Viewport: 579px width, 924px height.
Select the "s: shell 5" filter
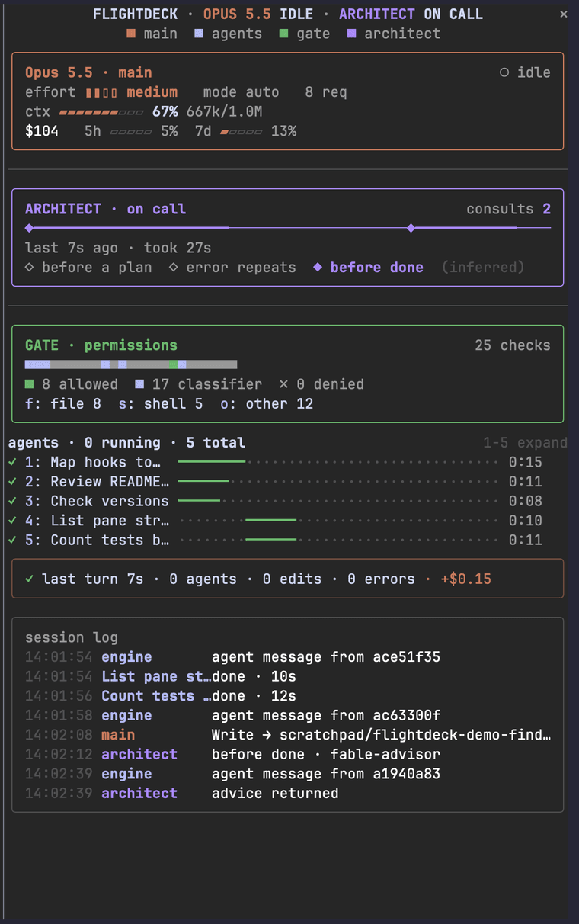[161, 404]
